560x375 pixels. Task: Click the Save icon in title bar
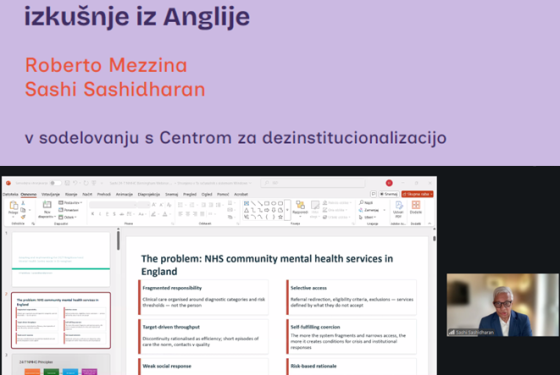[67, 183]
